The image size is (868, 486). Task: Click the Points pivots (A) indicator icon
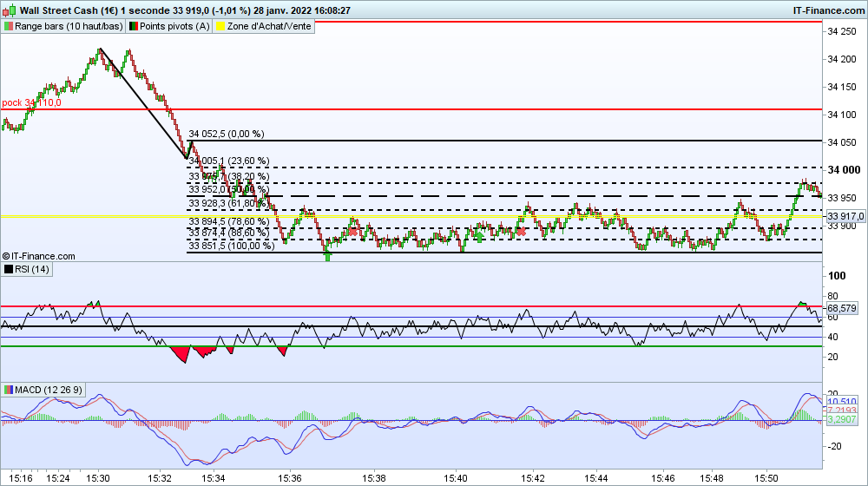134,26
